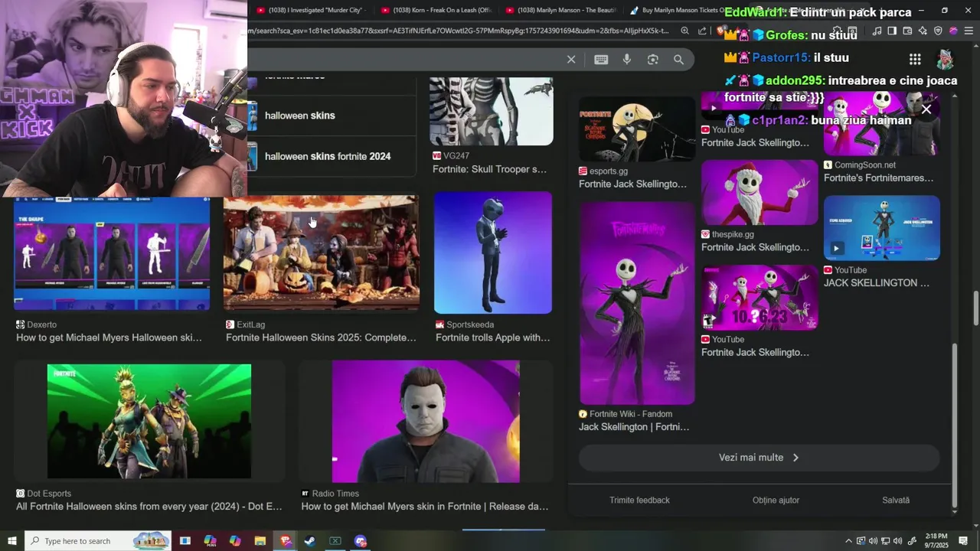Screen dimensions: 980x551
Task: Play YouTube 'JACK SKELLINGTON' video thumbnail
Action: [882, 228]
